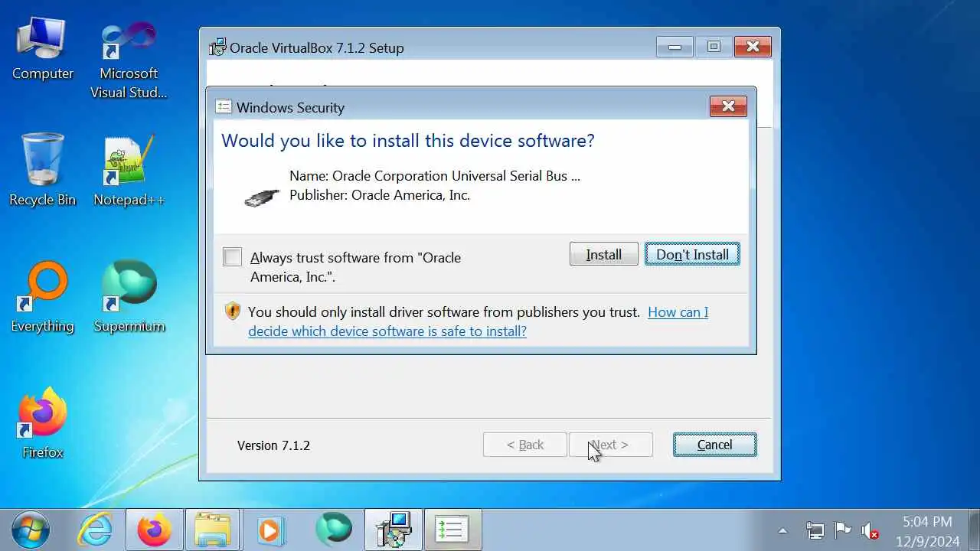The height and width of the screenshot is (551, 980).
Task: Open Firefox from the taskbar
Action: [x=155, y=530]
